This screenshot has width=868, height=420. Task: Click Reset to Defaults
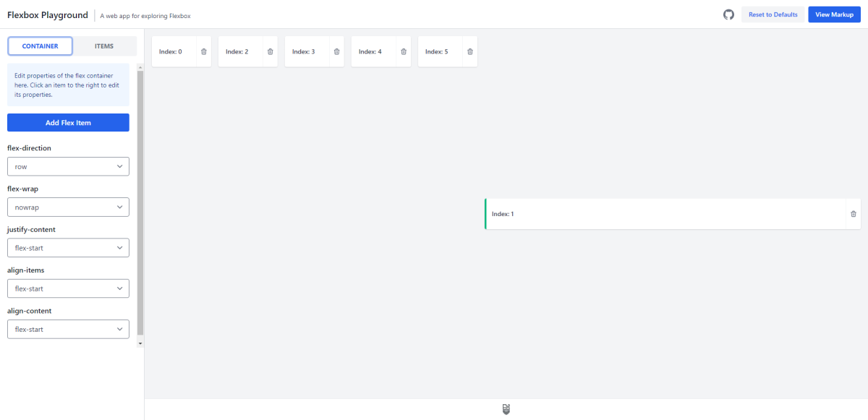click(x=773, y=14)
